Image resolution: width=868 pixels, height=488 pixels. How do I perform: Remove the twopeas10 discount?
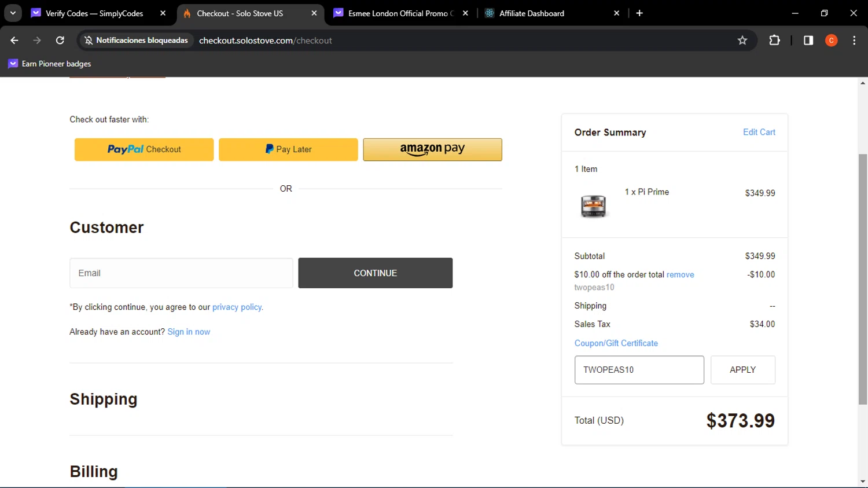pyautogui.click(x=680, y=275)
